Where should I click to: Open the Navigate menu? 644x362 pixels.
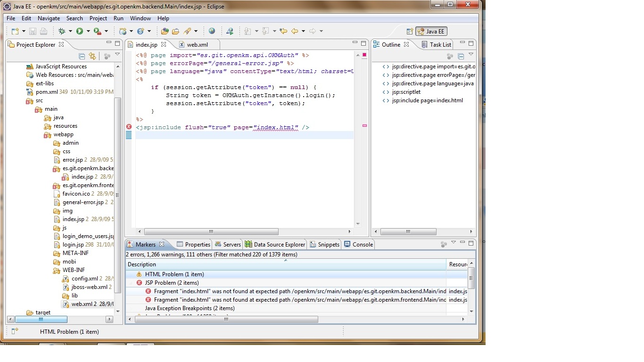click(49, 18)
